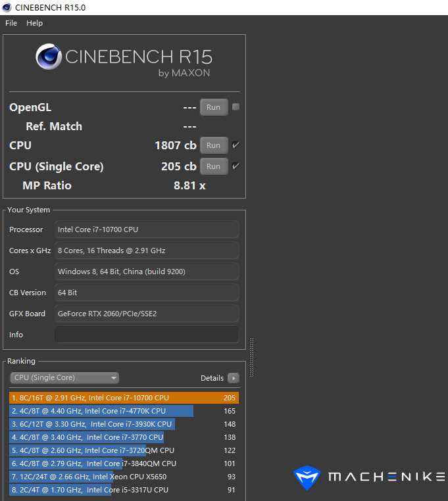Click the Cinebench title bar app icon
This screenshot has height=501, width=448.
(7, 7)
